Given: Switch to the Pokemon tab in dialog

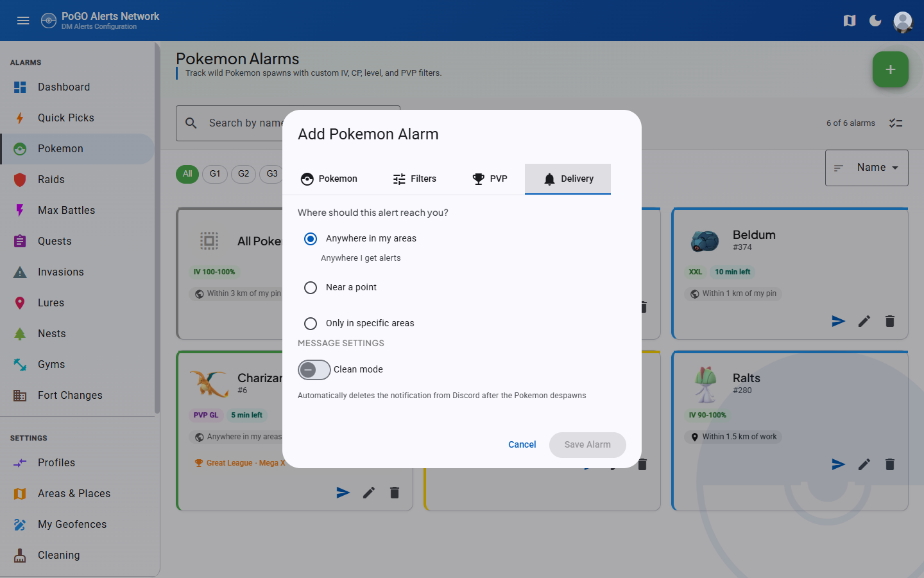Looking at the screenshot, I should point(329,179).
